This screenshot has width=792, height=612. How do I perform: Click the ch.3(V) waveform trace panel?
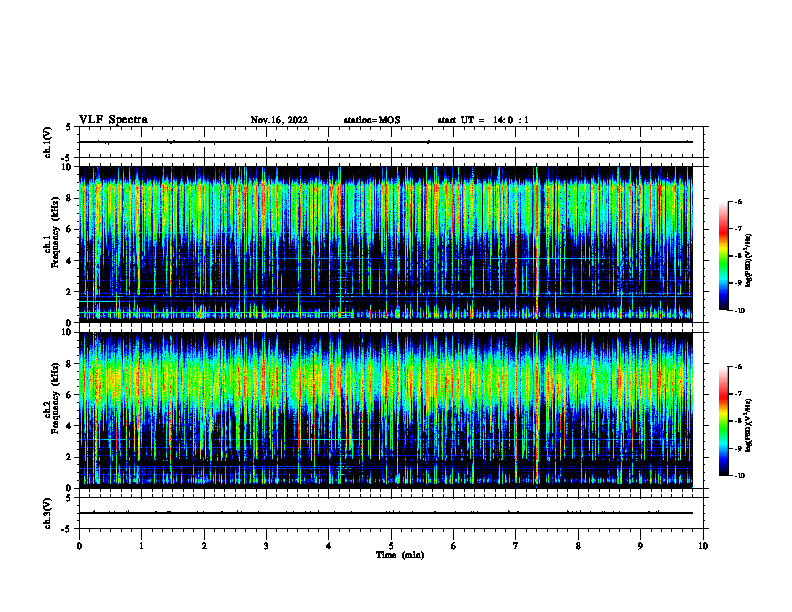point(391,513)
